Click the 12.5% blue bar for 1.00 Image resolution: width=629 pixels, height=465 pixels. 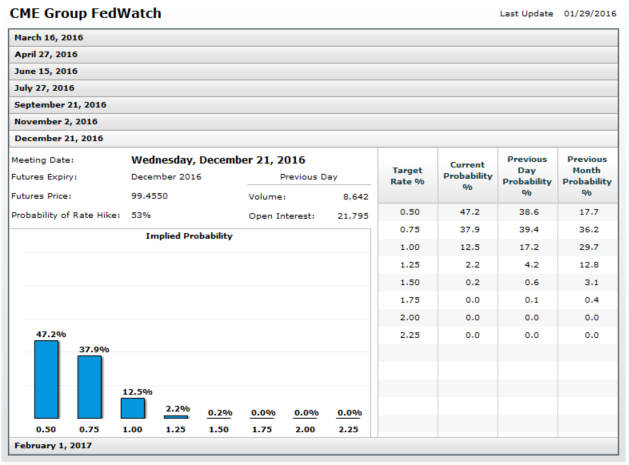[x=133, y=408]
